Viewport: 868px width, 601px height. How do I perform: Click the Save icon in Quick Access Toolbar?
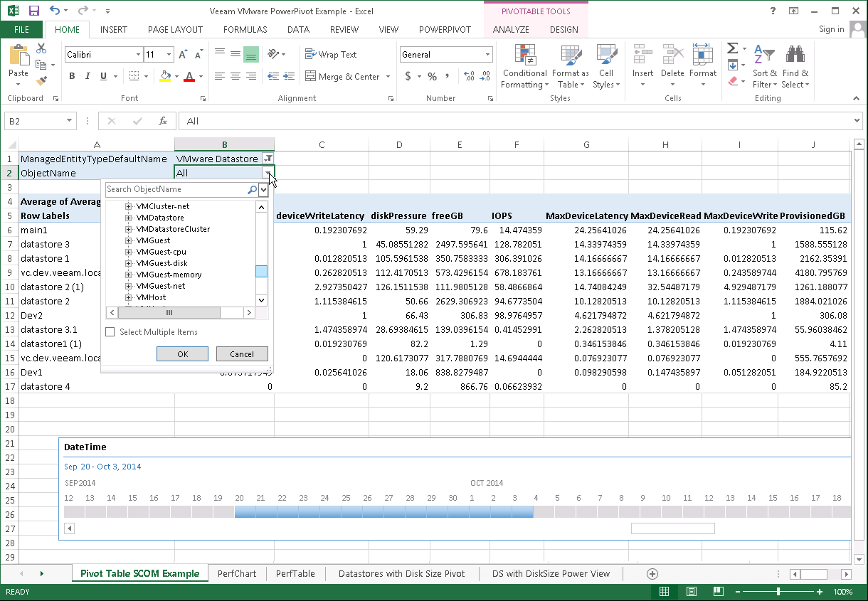(x=33, y=11)
